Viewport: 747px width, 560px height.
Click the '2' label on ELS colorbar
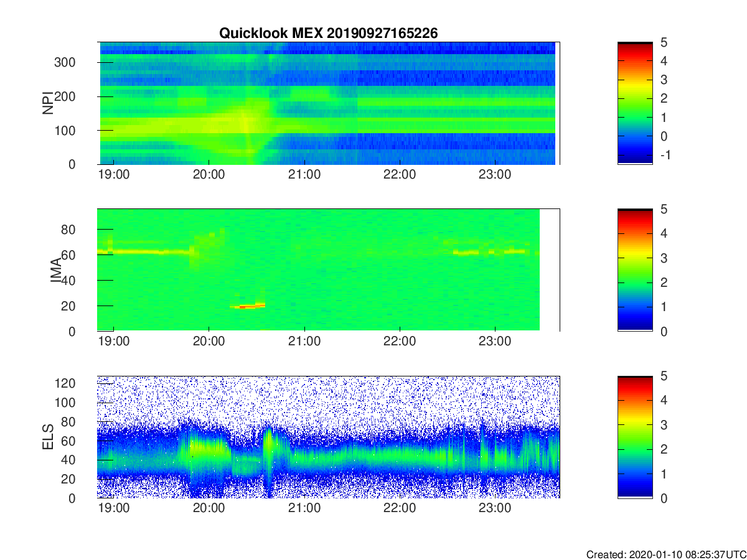pos(664,449)
